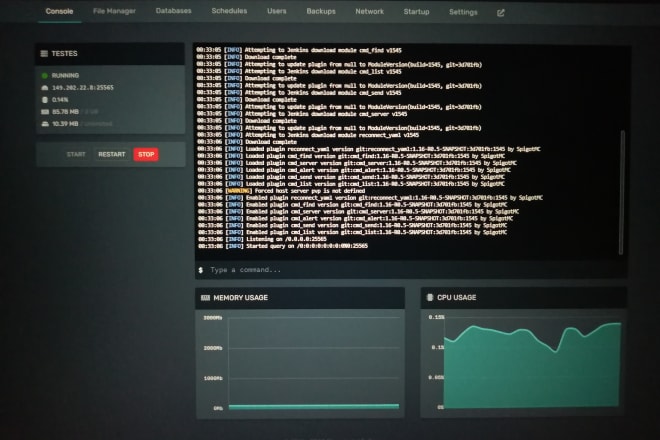660x440 pixels.
Task: Click the memory icon beside 85.78 MB
Action: [x=45, y=112]
